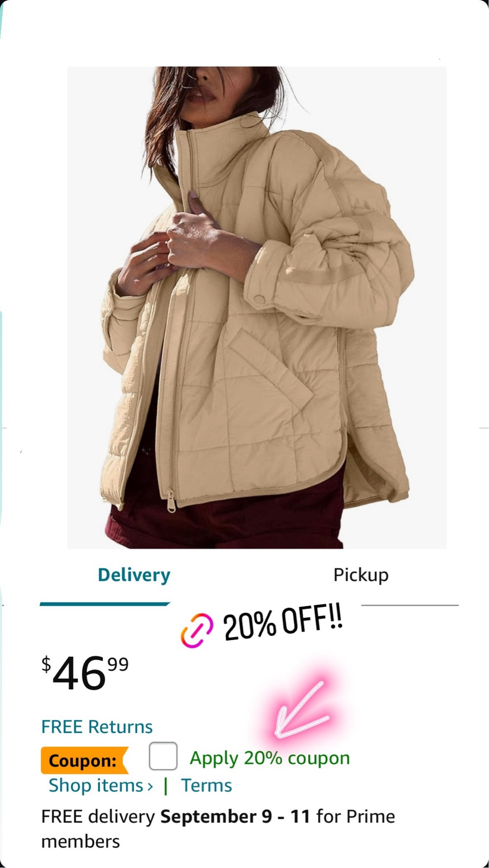Click the snap button on the jacket sleeve

(x=260, y=300)
